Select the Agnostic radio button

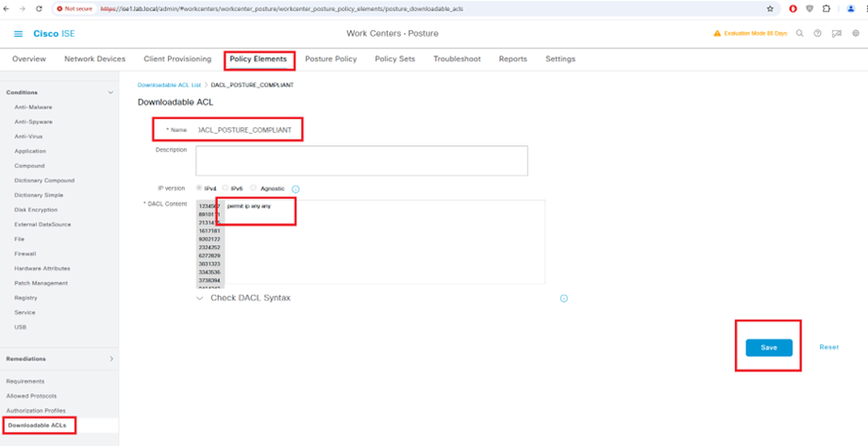pos(254,189)
